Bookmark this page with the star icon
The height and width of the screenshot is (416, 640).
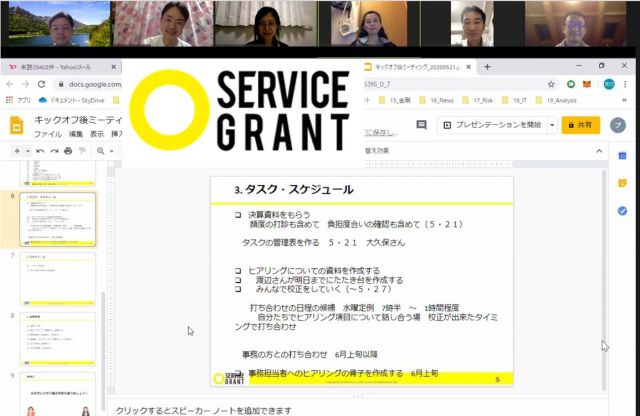551,84
